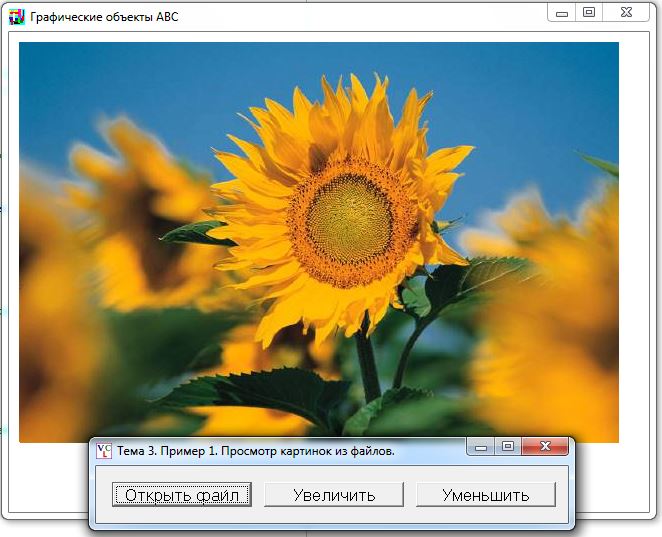Image resolution: width=662 pixels, height=537 pixels.
Task: Close the Графические объекты ABC window
Action: click(625, 13)
